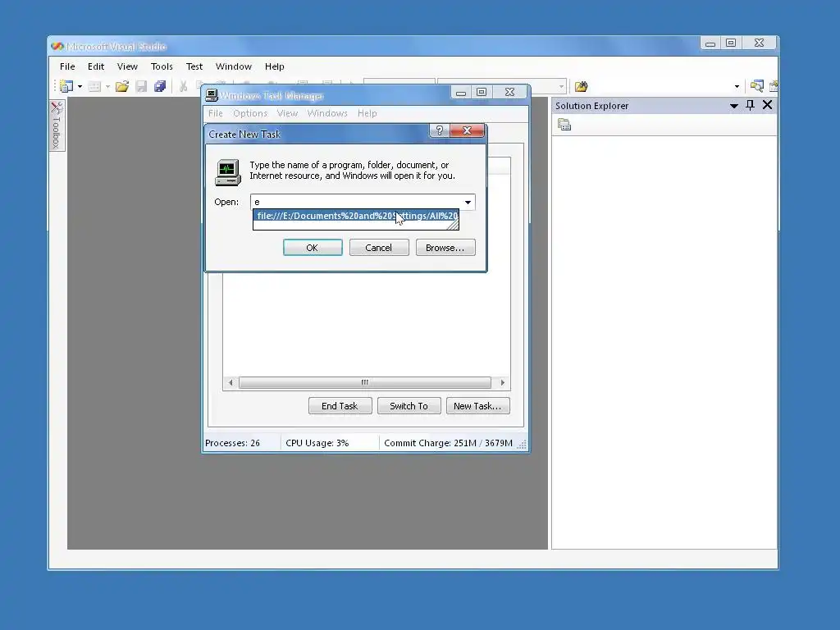
Task: Click the Find in Files toolbar icon
Action: coord(582,86)
